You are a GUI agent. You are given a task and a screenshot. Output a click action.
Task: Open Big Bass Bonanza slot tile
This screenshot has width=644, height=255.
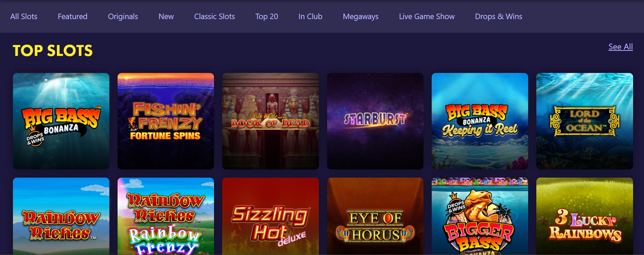[61, 121]
